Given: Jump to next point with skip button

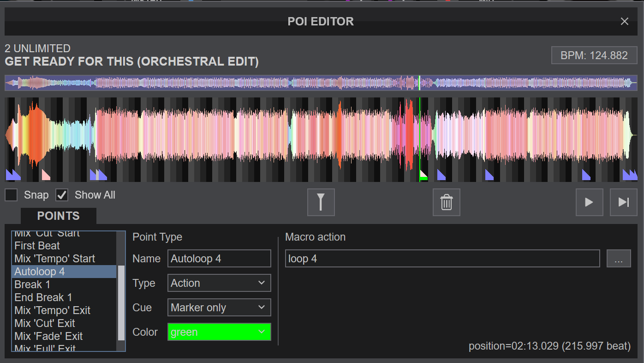Looking at the screenshot, I should (624, 202).
